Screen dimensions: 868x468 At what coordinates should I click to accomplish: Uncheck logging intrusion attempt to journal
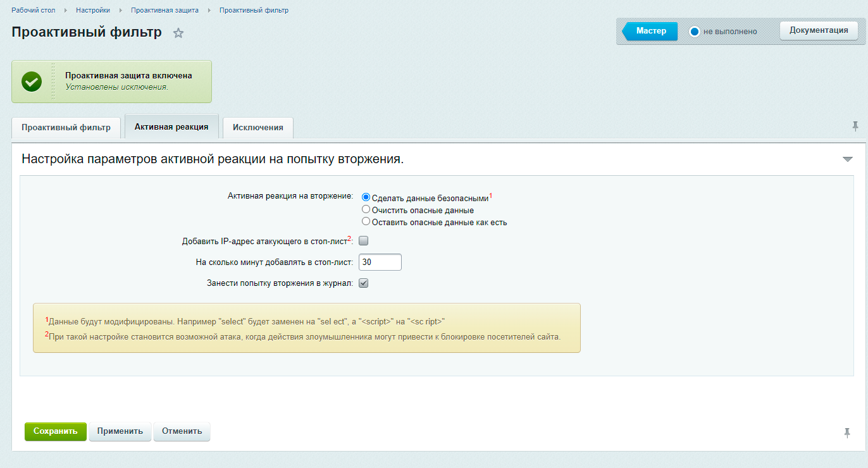point(364,283)
